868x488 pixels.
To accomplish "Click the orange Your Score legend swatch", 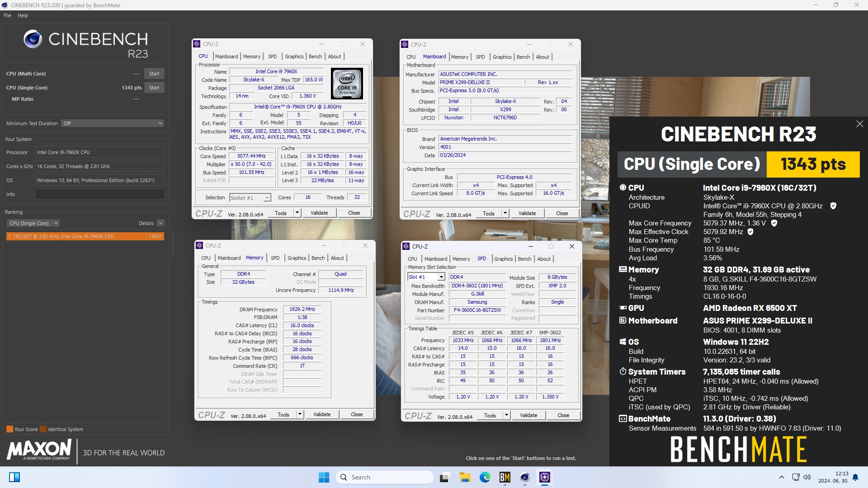I will pyautogui.click(x=9, y=429).
